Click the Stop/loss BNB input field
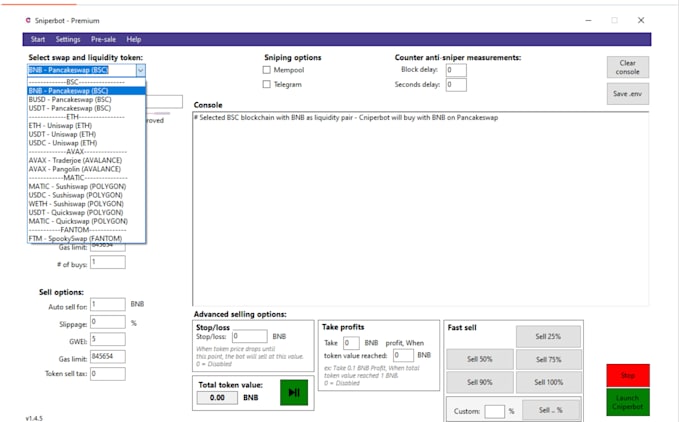Viewport: 680px width, 422px height. (x=250, y=336)
